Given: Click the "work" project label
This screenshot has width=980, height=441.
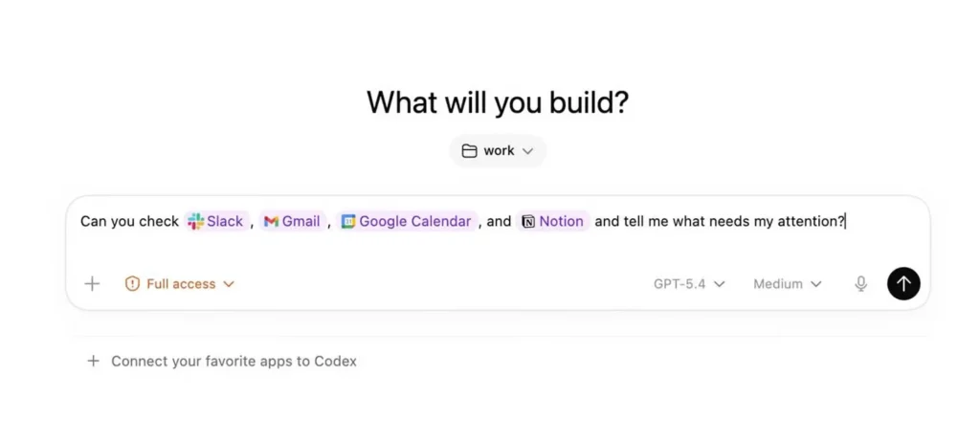Looking at the screenshot, I should click(499, 151).
